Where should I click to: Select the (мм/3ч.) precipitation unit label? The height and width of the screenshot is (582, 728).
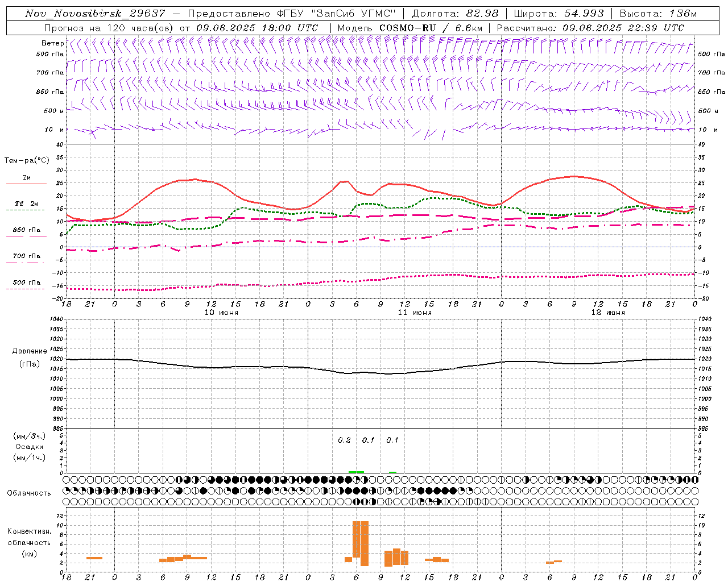30,436
